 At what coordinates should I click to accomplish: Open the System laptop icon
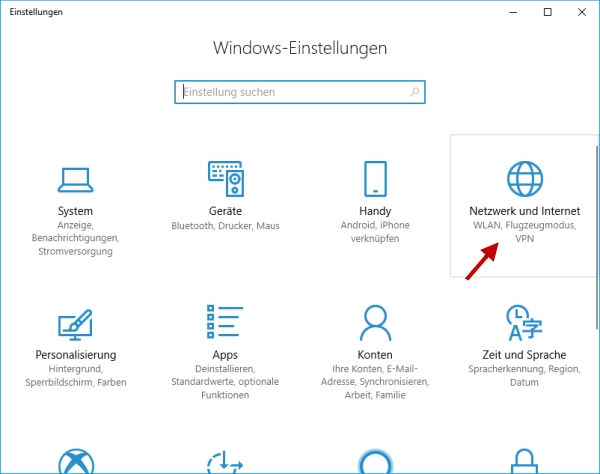(75, 180)
